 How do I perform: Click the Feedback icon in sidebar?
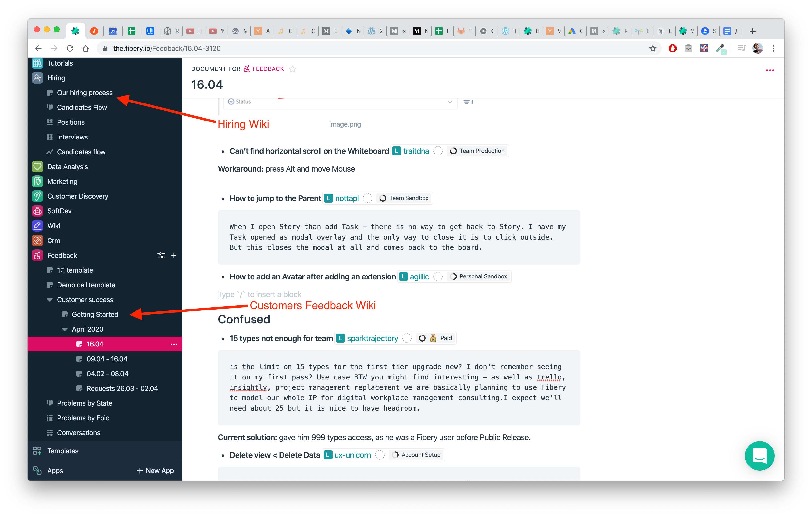pos(37,255)
